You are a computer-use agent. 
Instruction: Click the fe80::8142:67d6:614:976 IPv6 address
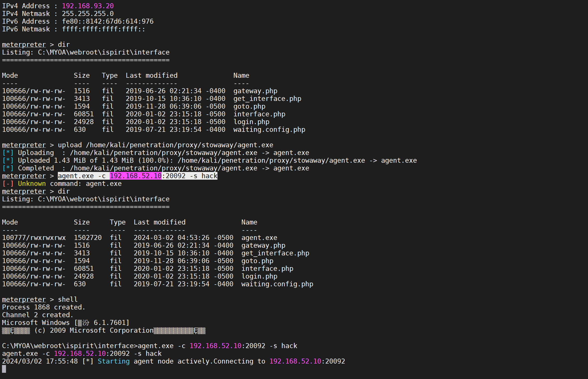point(107,21)
